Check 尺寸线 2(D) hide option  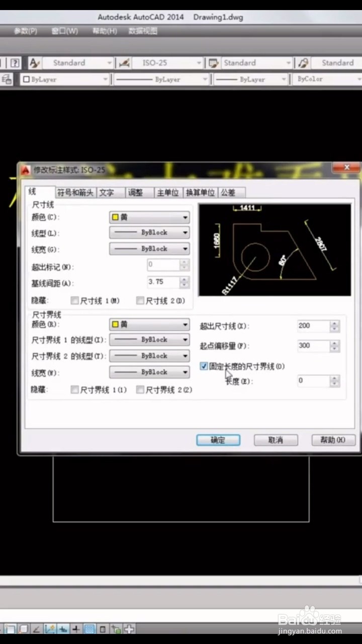(x=140, y=301)
